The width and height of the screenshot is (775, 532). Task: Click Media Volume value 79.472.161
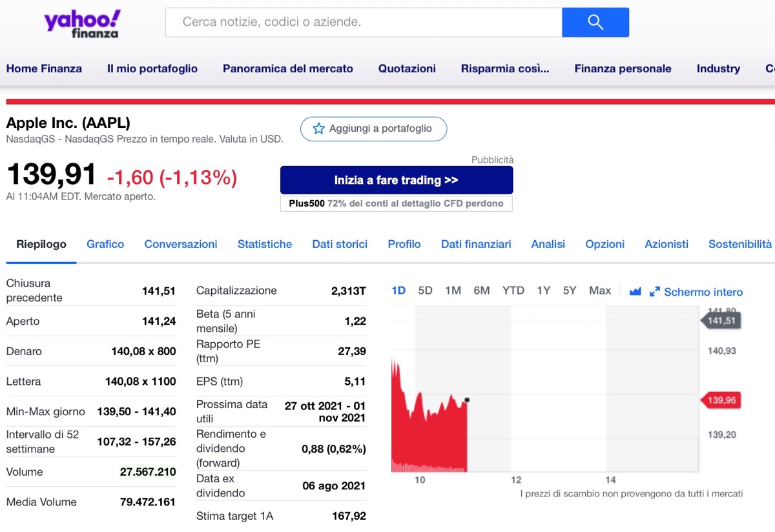pos(148,502)
